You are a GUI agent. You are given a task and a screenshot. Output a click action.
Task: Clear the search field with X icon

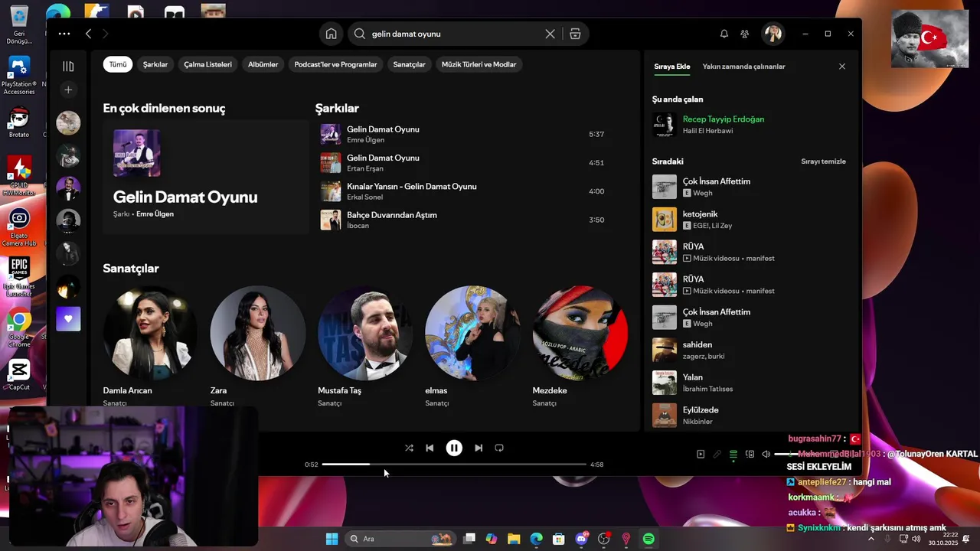point(550,34)
